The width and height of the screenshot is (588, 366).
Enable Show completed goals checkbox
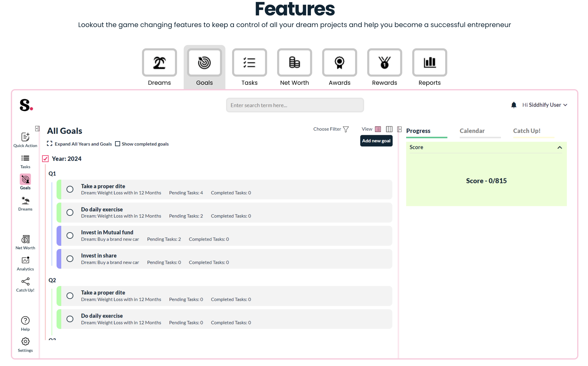point(118,144)
